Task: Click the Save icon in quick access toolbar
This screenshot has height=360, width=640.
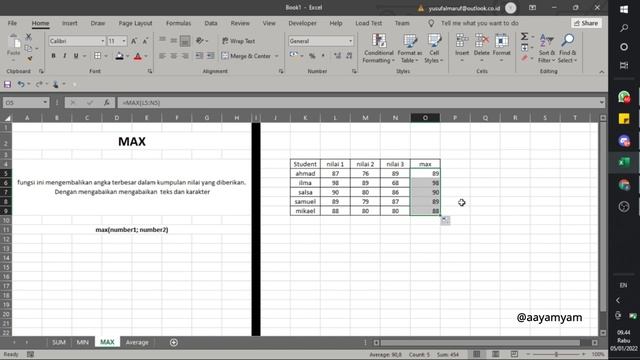Action: coord(7,84)
